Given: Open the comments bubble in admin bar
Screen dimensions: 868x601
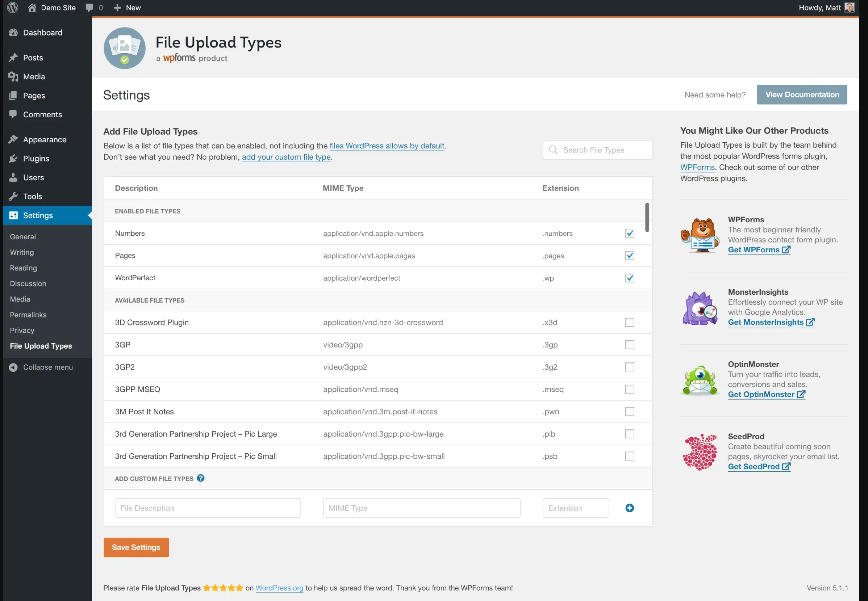Looking at the screenshot, I should [89, 8].
